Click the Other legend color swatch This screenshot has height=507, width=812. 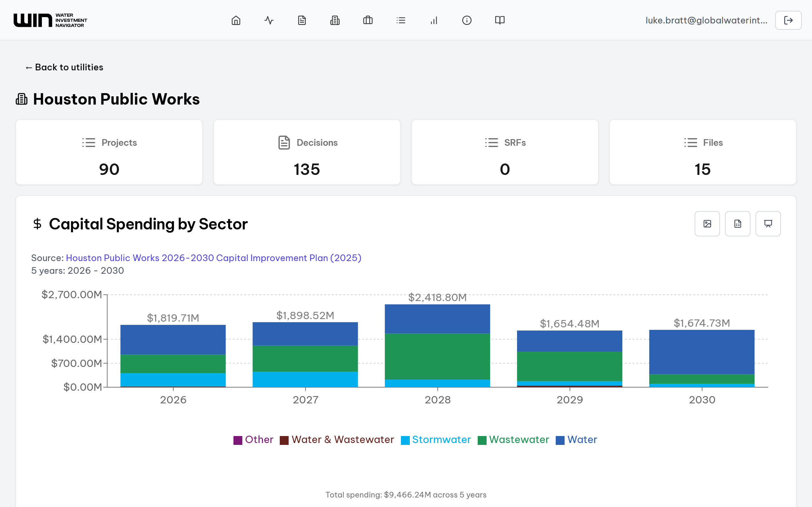click(238, 440)
